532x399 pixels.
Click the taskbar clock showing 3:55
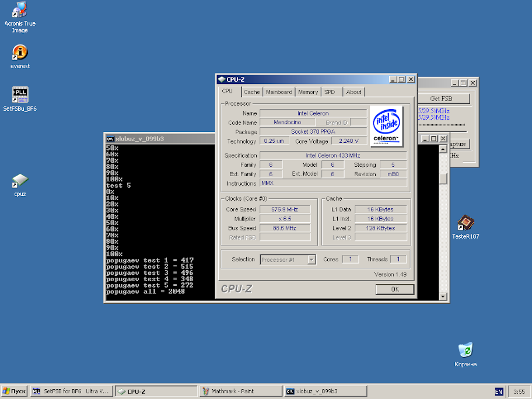pos(519,391)
